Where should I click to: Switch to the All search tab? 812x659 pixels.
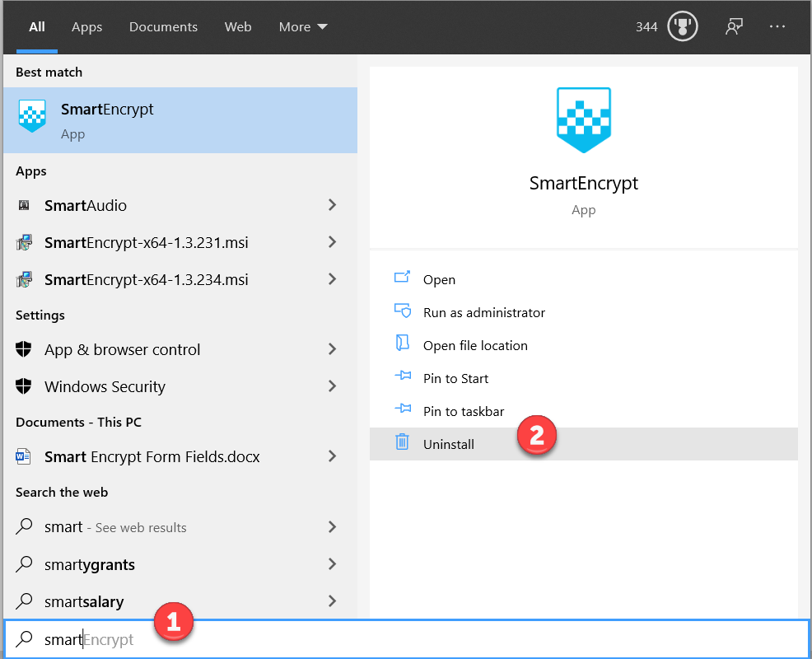[37, 27]
